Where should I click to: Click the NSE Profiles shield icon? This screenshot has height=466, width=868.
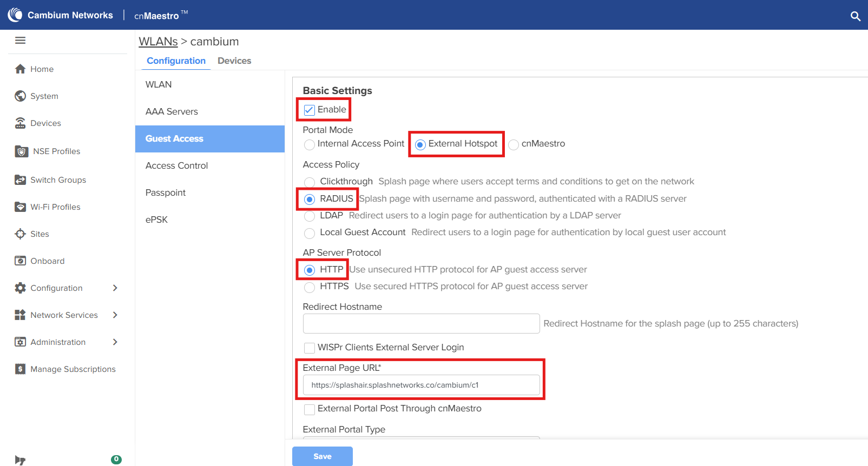pyautogui.click(x=22, y=151)
